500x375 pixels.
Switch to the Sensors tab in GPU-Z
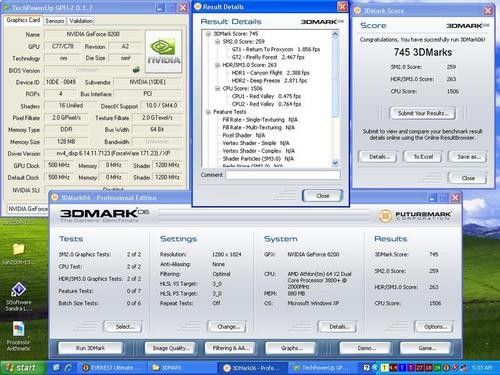point(55,21)
